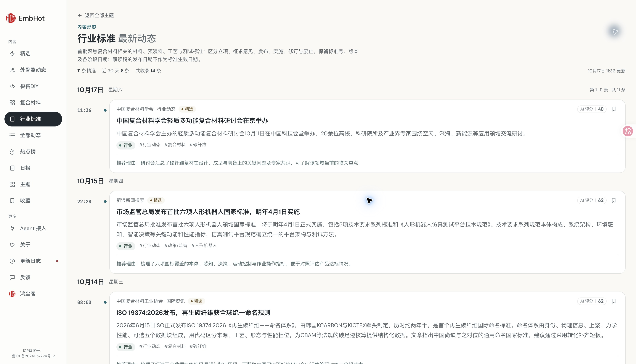Click the 热点榜 flame icon
636x364 pixels.
pos(12,152)
